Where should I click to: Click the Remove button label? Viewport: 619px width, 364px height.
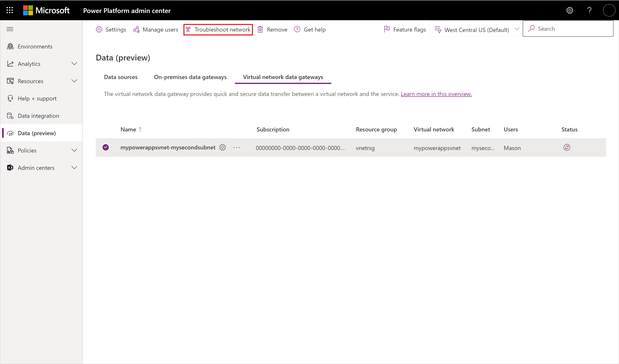277,30
